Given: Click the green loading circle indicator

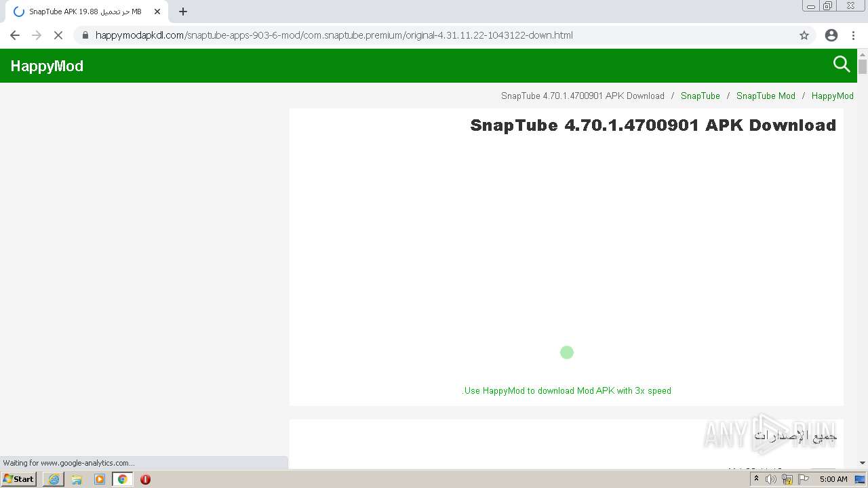Looking at the screenshot, I should point(567,352).
